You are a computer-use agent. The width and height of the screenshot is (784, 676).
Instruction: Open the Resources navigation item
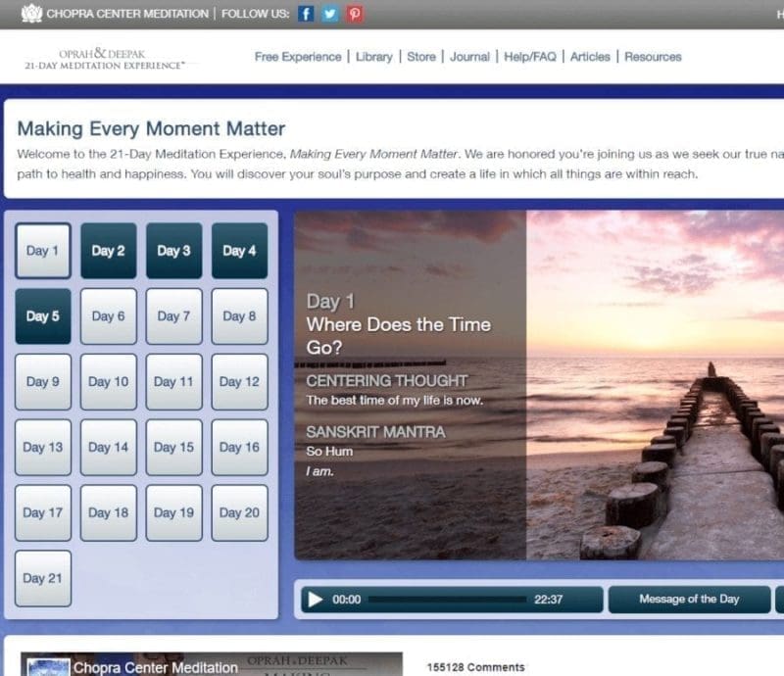653,57
